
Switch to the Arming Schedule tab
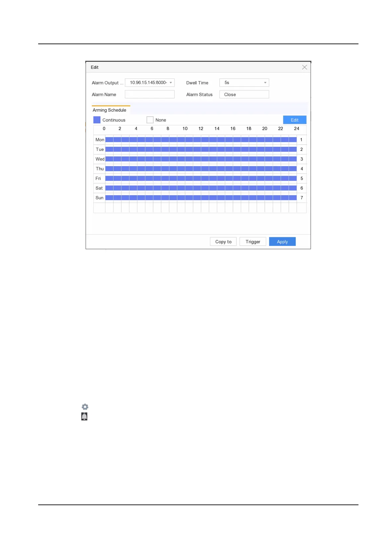(x=110, y=110)
